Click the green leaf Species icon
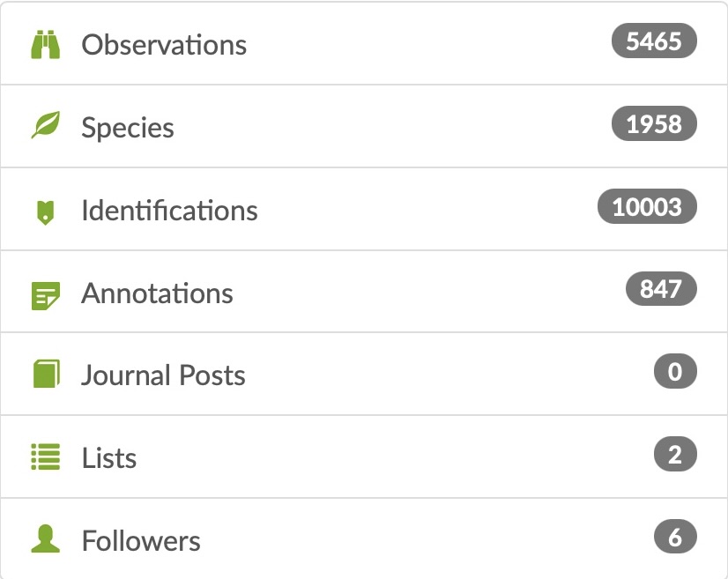The width and height of the screenshot is (728, 579). [46, 124]
